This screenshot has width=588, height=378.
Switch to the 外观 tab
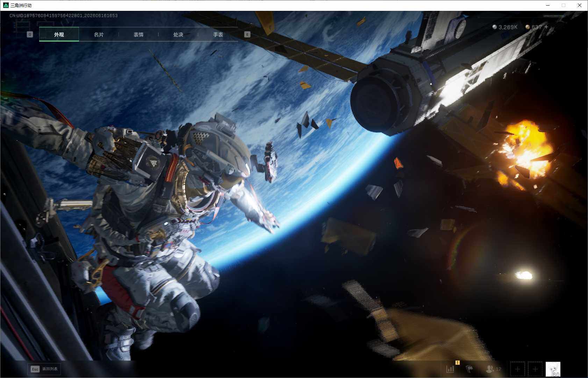click(59, 35)
